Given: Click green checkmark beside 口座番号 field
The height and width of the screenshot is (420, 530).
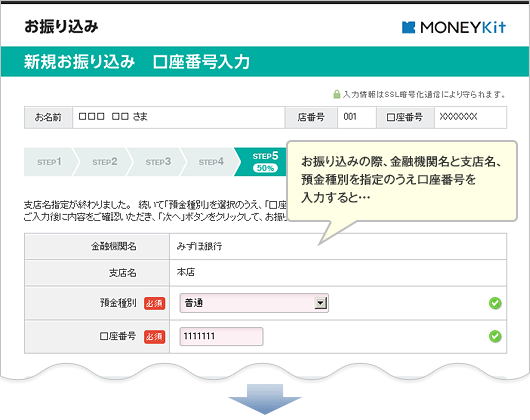Looking at the screenshot, I should (x=495, y=336).
